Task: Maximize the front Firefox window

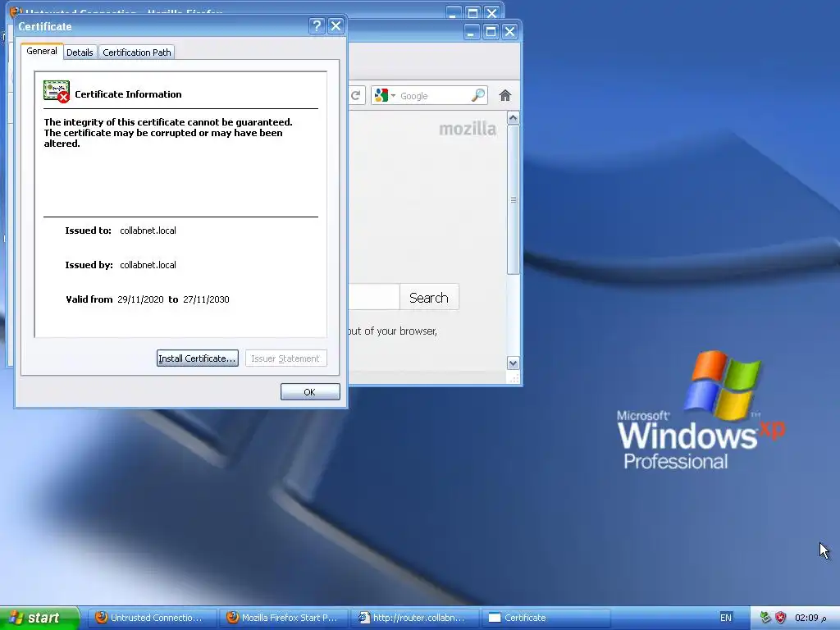Action: [491, 32]
